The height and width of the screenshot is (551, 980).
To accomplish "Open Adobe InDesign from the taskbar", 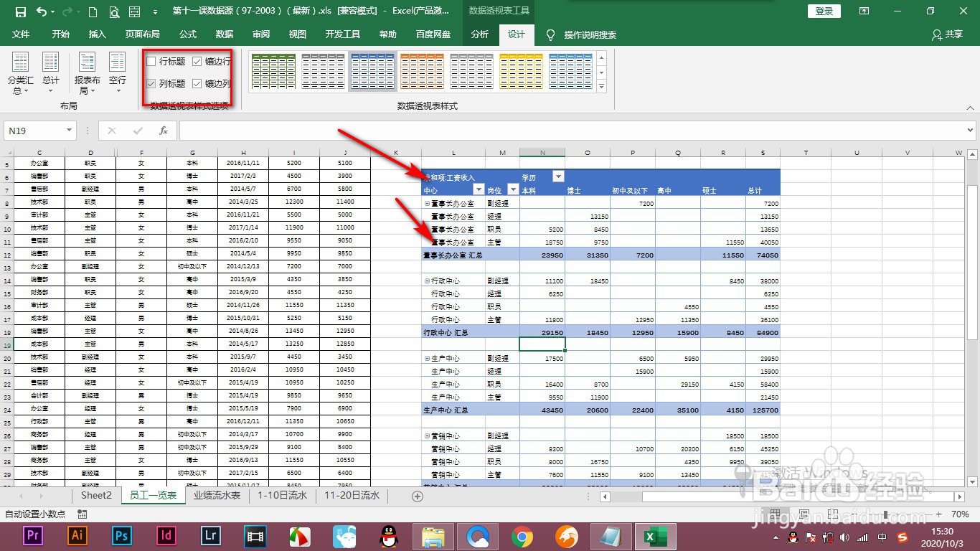I will pyautogui.click(x=166, y=536).
